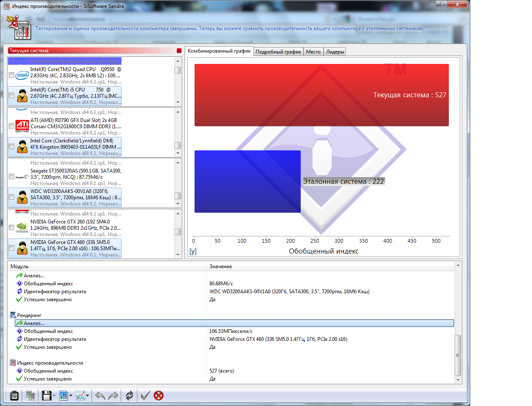Screen dimensions: 532x406
Task: Click the line graph toolbar icon
Action: click(80, 396)
